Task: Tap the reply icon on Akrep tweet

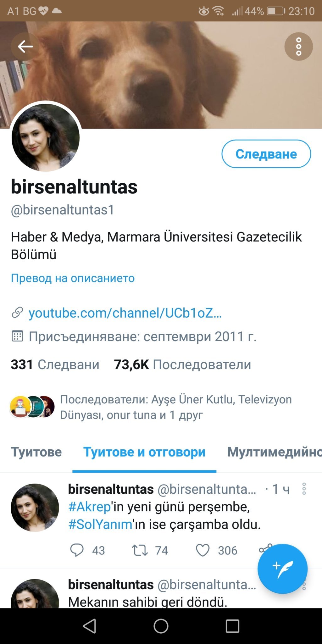Action: click(x=77, y=550)
